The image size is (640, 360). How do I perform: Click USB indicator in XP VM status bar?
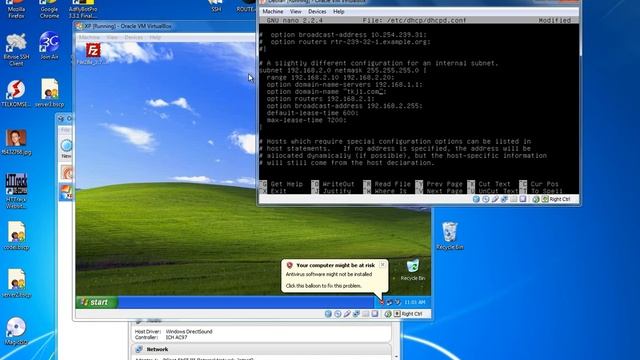pyautogui.click(x=347, y=314)
